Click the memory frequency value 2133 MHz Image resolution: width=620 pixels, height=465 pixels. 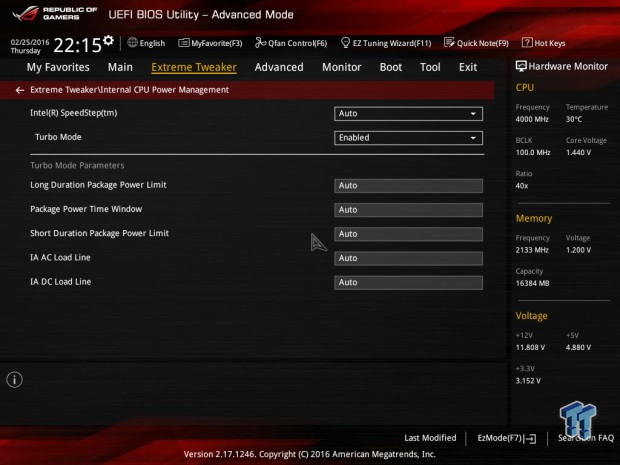pos(532,250)
